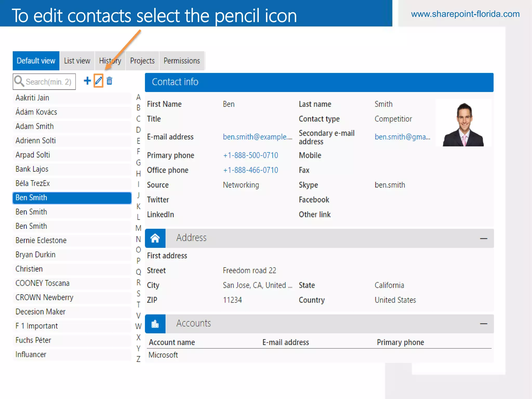This screenshot has width=532, height=399.
Task: Click the Accounts Primary phone column header
Action: point(401,342)
